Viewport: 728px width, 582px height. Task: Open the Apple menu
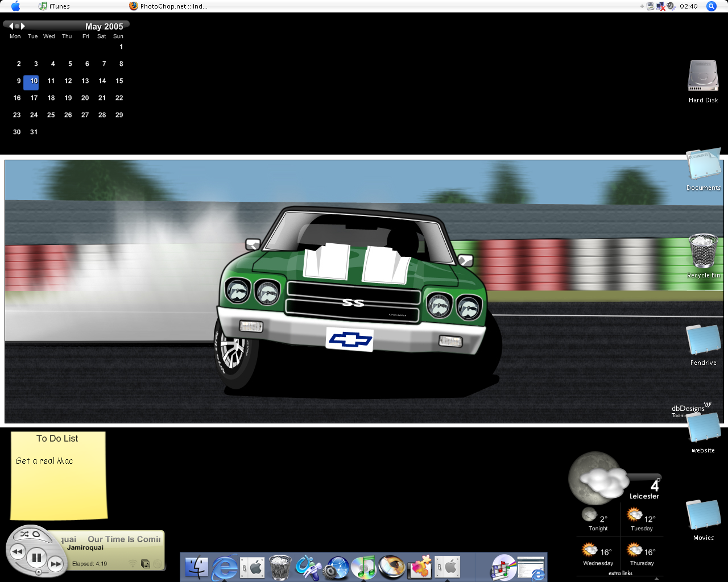[15, 6]
